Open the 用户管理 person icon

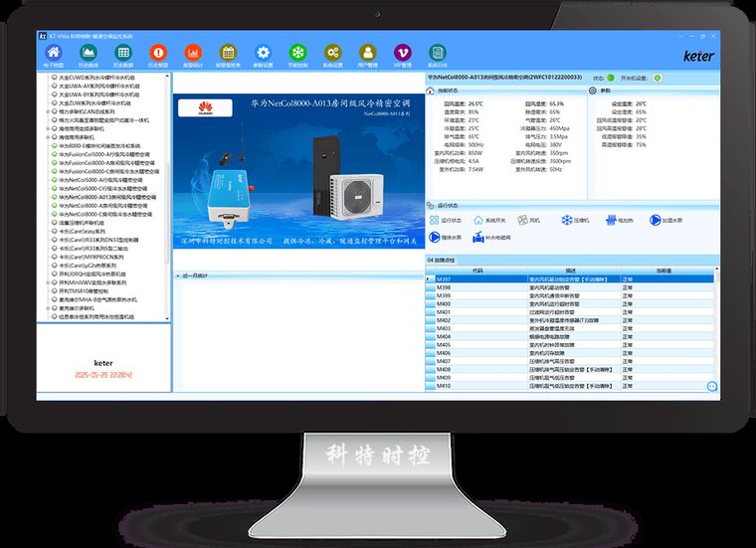point(368,53)
